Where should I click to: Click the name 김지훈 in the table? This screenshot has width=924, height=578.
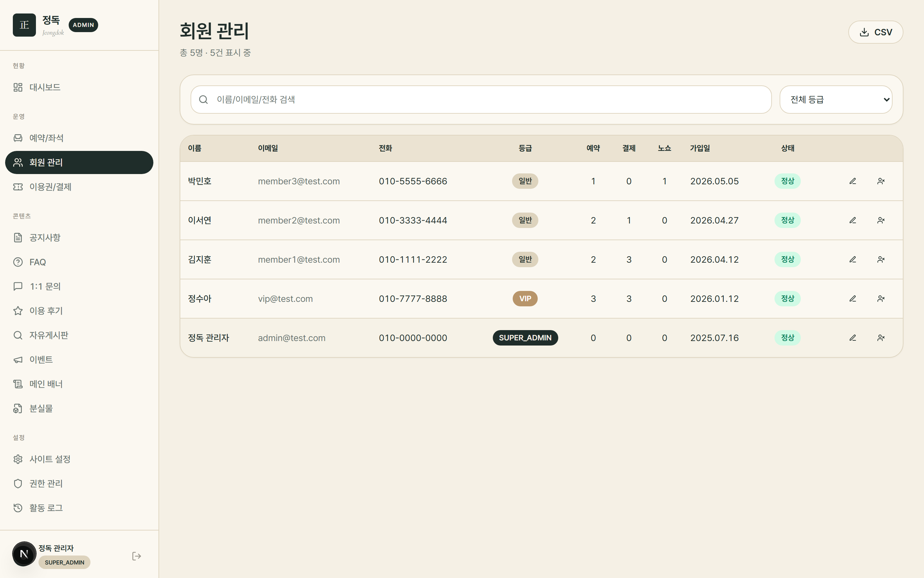pos(199,259)
